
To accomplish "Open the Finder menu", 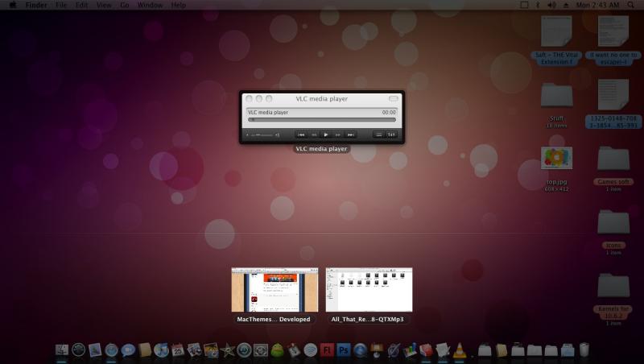I will pos(36,5).
